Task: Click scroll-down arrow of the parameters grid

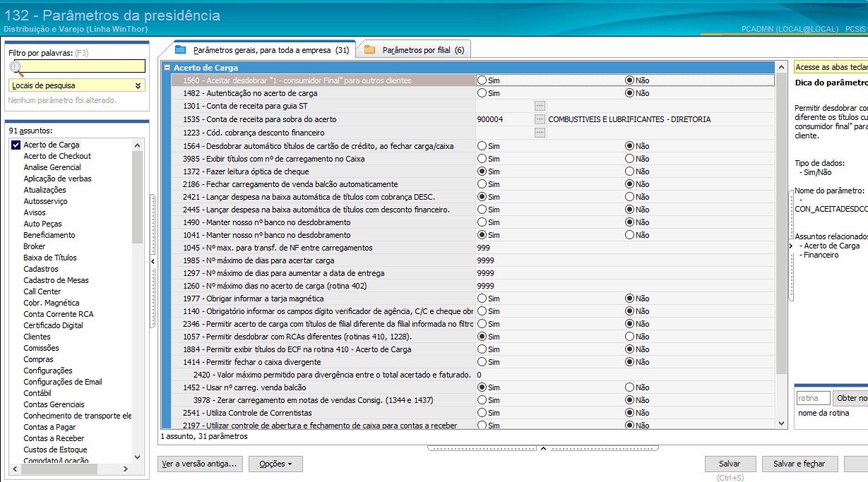Action: point(781,423)
